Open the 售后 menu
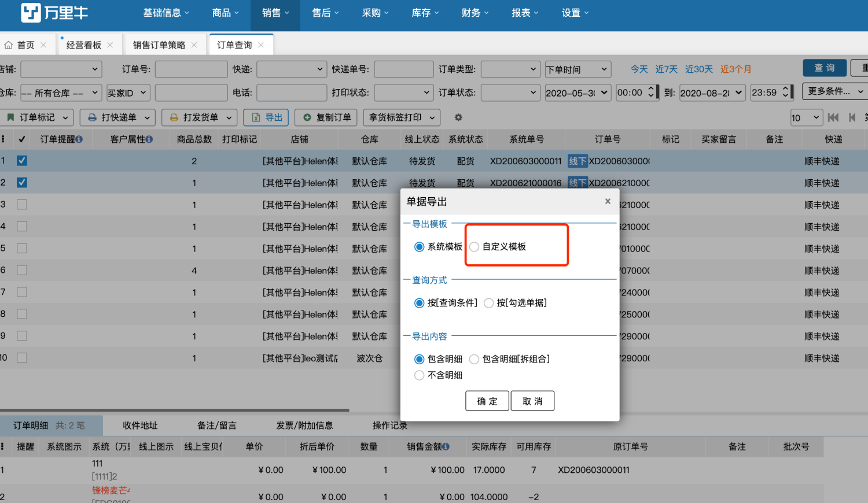This screenshot has height=503, width=868. pyautogui.click(x=325, y=13)
